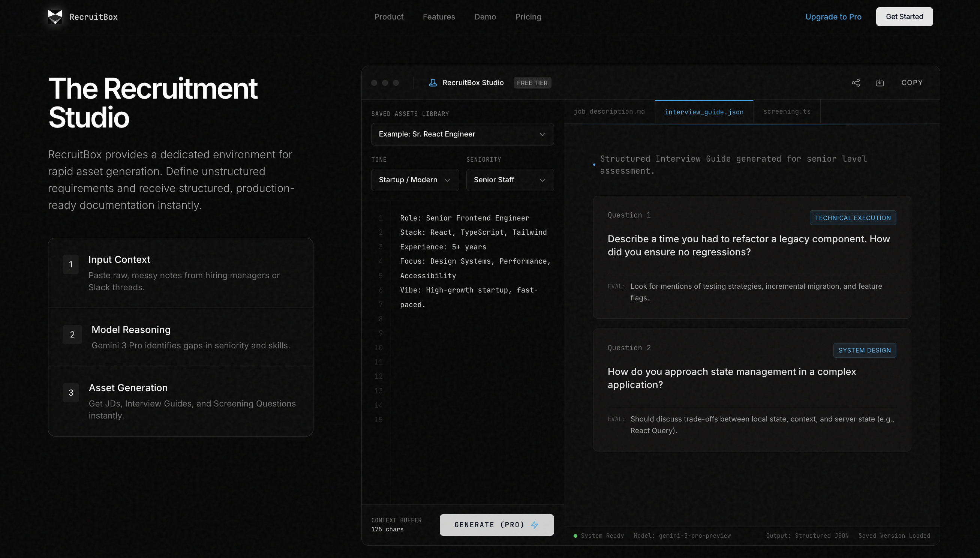Click the Stack: React, TypeScript, Tailwind line
Screen dimensions: 980x558
click(473, 232)
